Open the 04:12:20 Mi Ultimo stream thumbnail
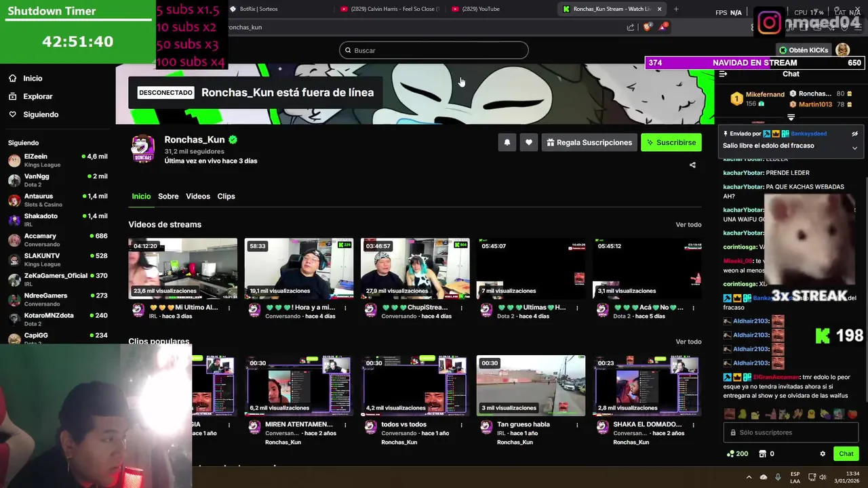The width and height of the screenshot is (868, 488). coord(182,268)
